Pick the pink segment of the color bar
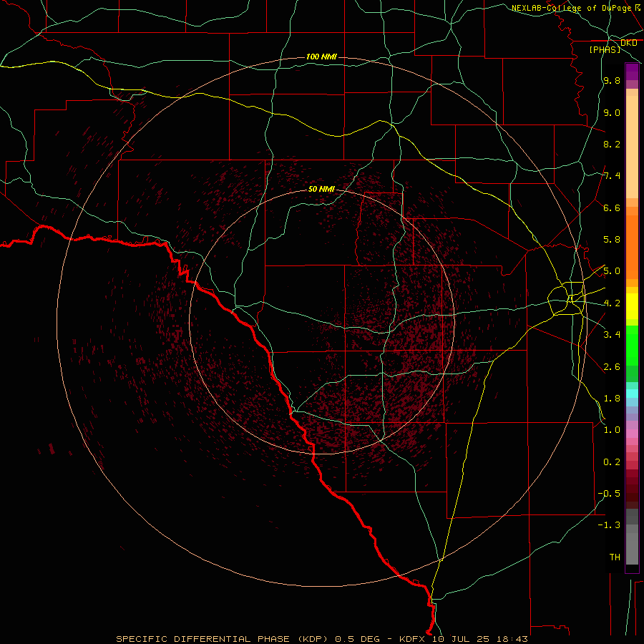Screen dimensions: 644x644 tap(632, 434)
